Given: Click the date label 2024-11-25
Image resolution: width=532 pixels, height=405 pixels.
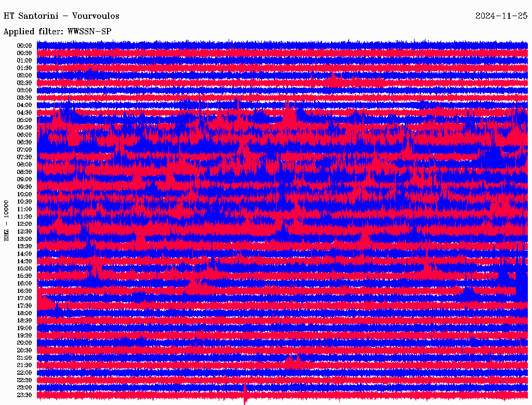Looking at the screenshot, I should [x=501, y=16].
